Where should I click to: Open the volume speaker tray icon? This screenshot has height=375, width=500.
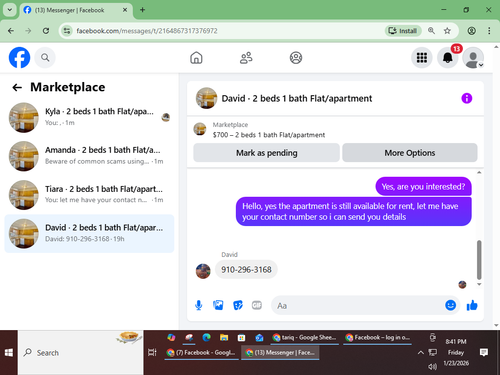point(432,367)
